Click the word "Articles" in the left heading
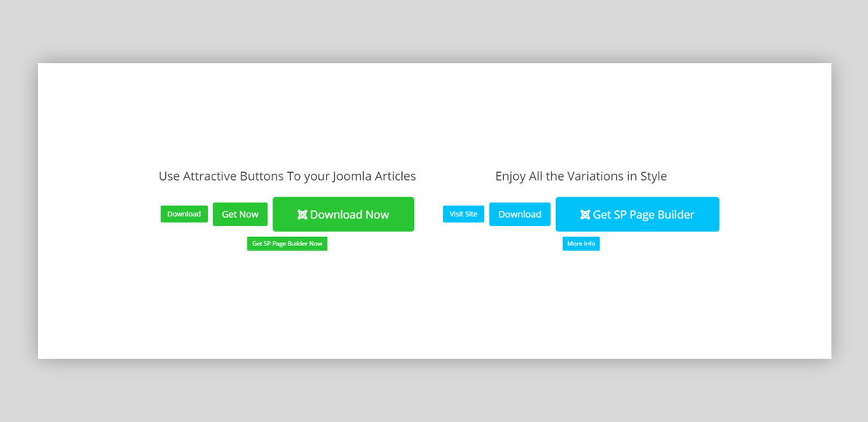The height and width of the screenshot is (422, 868). [x=391, y=177]
